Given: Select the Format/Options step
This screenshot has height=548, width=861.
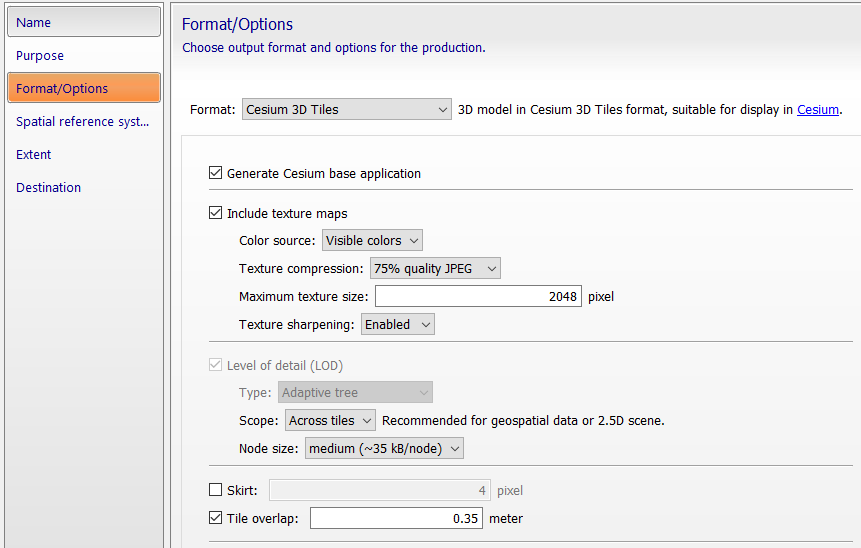Looking at the screenshot, I should [84, 88].
